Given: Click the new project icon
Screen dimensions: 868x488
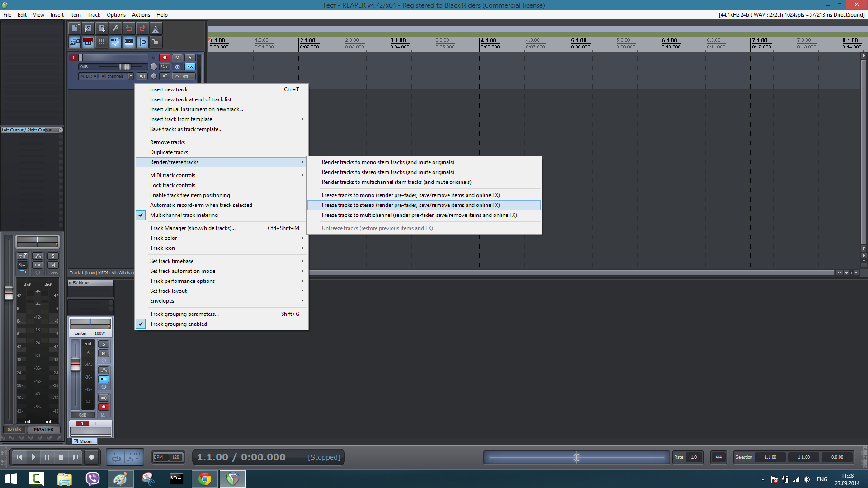Looking at the screenshot, I should 75,28.
